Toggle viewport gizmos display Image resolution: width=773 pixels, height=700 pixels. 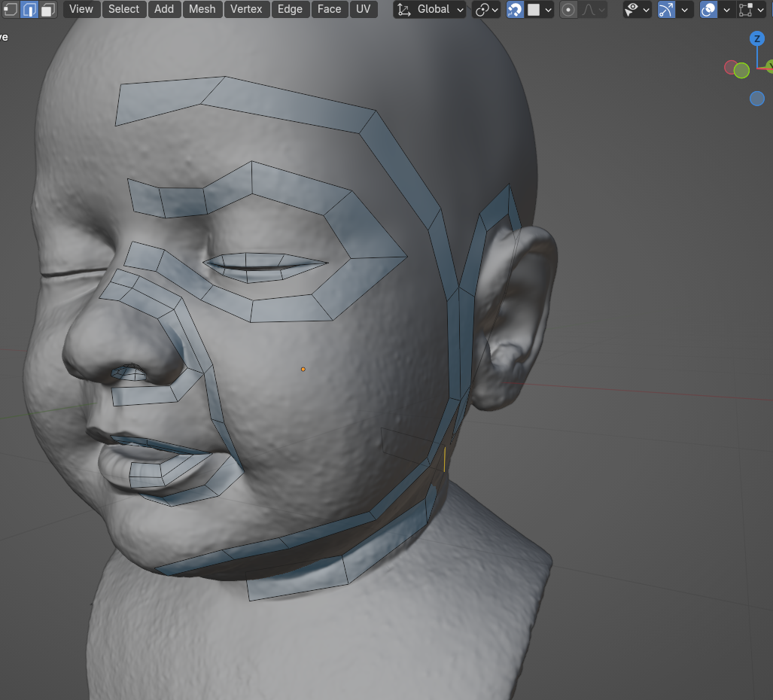pyautogui.click(x=666, y=10)
